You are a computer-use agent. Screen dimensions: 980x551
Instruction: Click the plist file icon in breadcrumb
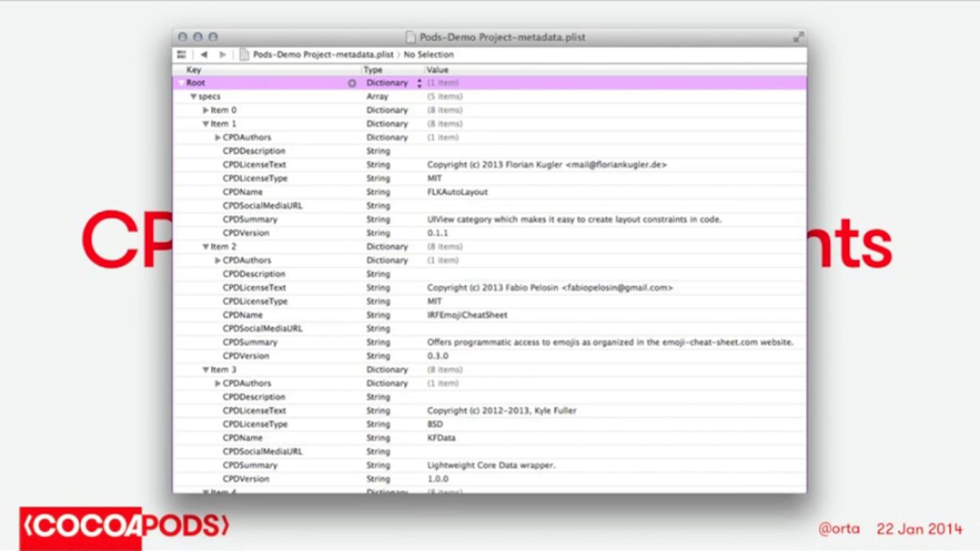244,54
